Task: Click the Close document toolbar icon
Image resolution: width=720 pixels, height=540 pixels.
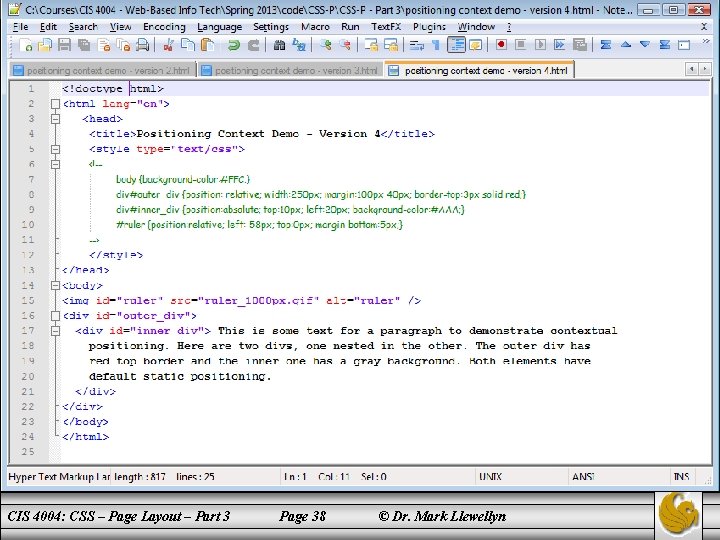Action: 104,45
